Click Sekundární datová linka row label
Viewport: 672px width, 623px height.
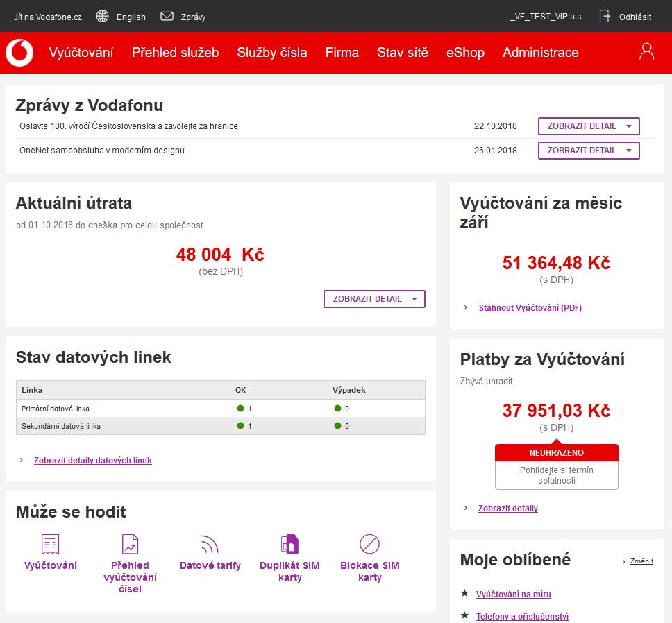61,426
